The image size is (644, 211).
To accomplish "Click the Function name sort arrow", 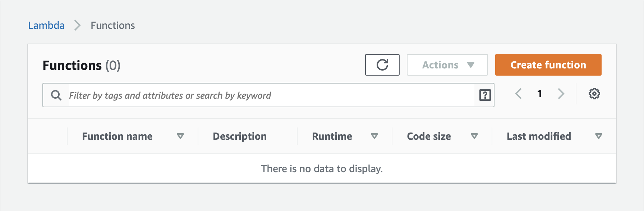I will click(x=180, y=136).
